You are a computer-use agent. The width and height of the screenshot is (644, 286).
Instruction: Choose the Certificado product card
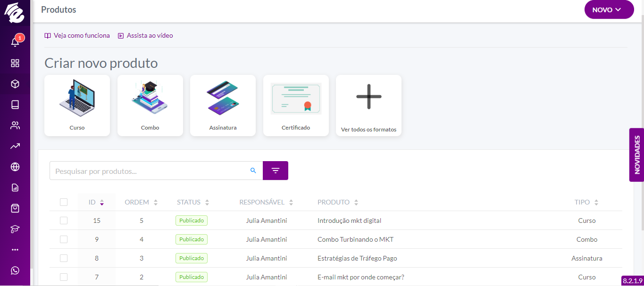tap(296, 106)
